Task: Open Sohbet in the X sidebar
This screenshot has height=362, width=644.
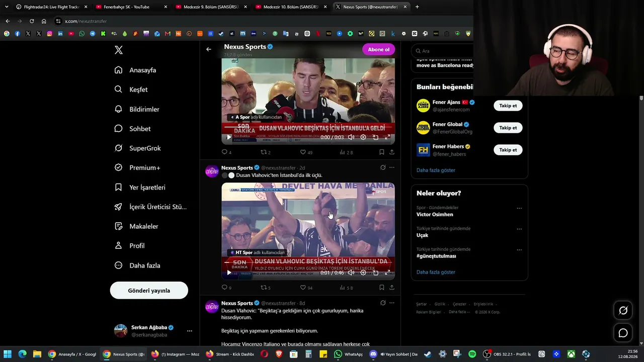Action: point(132,129)
